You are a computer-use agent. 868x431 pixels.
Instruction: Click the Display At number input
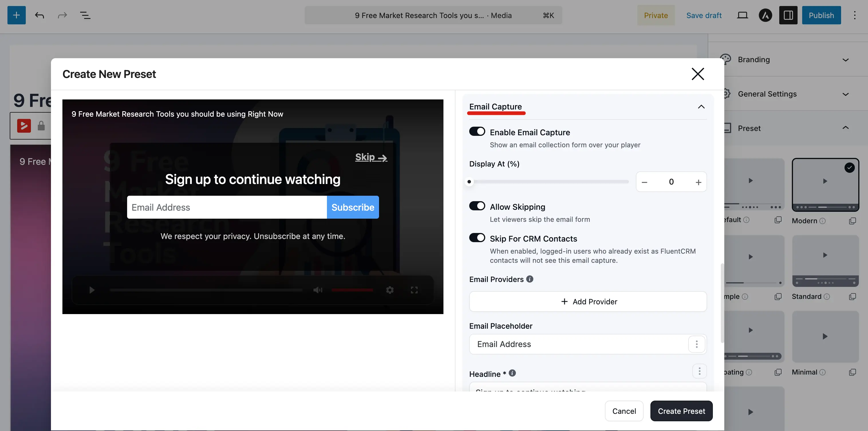671,182
